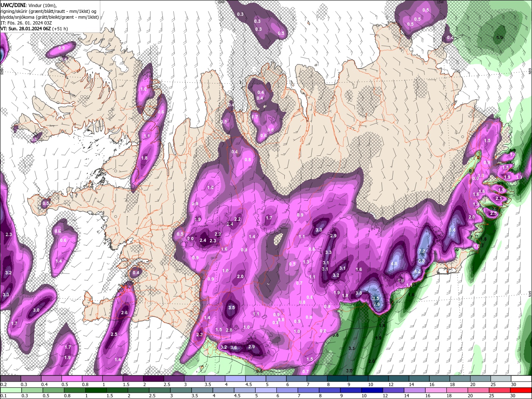
Task: Click the 7.2 precipitation value on the map
Action: point(422,251)
